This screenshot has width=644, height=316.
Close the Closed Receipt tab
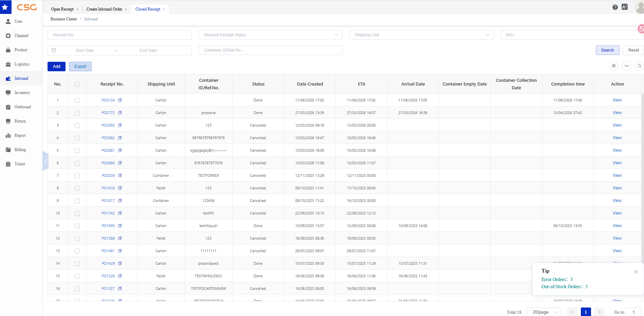[x=164, y=10]
